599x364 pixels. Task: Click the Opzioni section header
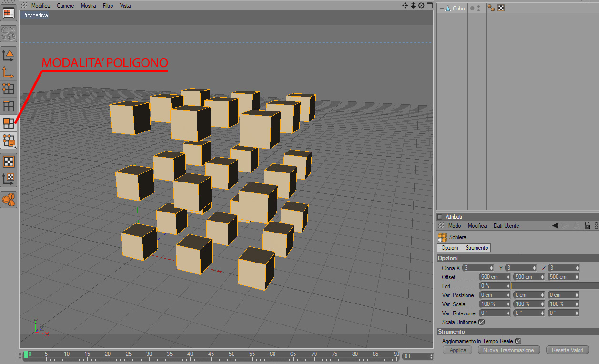click(x=518, y=258)
